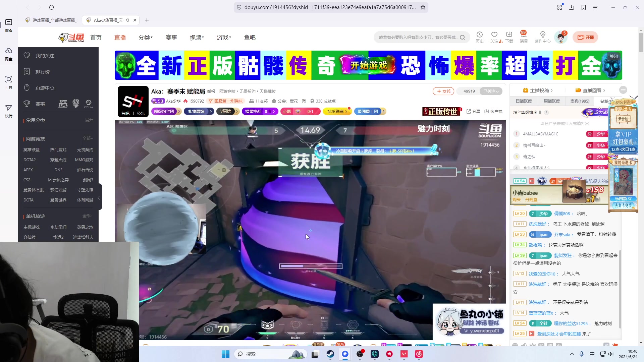Viewport: 644px width, 362px height.
Task: Expand 网游竞技 全部 link
Action: click(88, 138)
